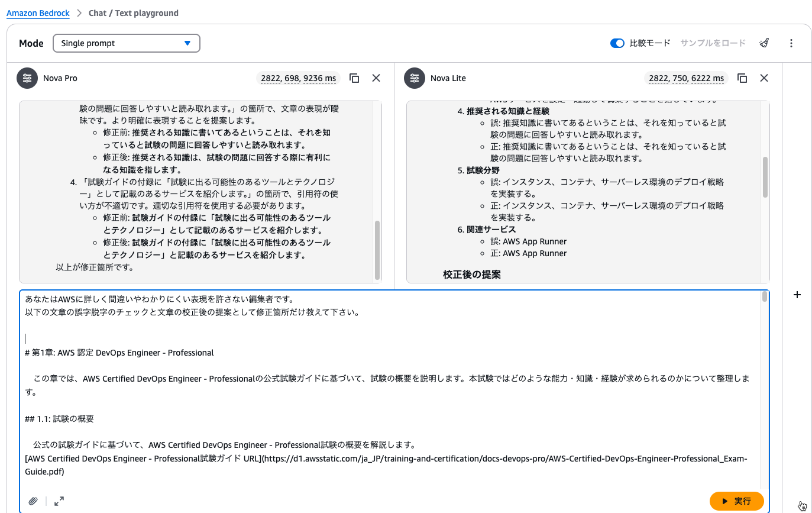
Task: Open Nova Lite model settings icon
Action: 415,78
